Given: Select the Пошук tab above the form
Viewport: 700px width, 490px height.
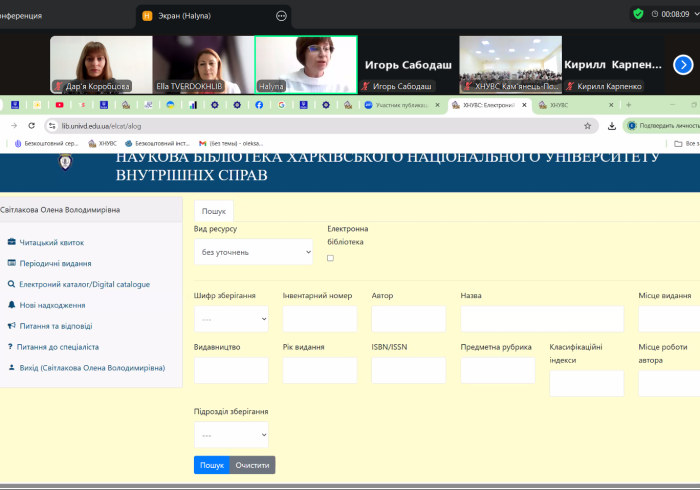Looking at the screenshot, I should (213, 211).
